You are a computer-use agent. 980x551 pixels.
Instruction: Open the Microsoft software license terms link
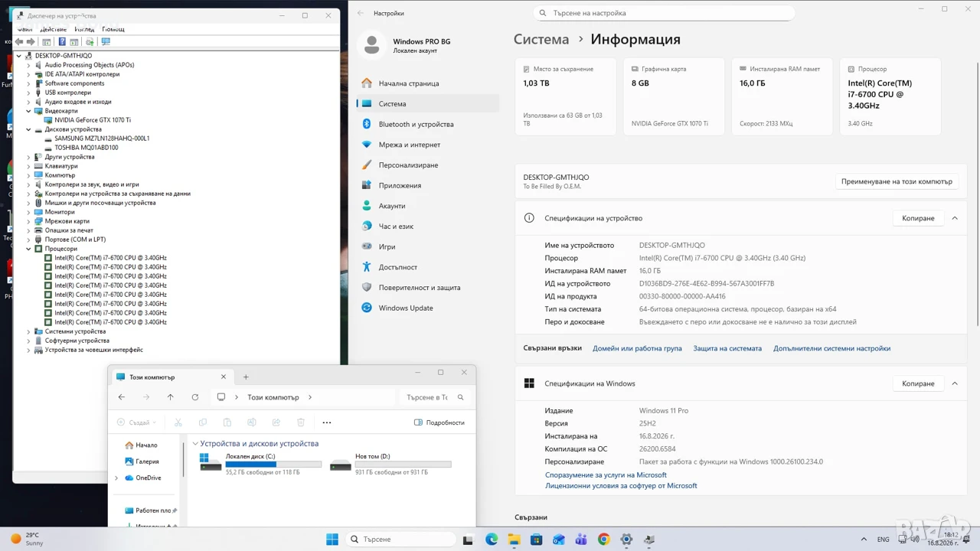tap(621, 486)
